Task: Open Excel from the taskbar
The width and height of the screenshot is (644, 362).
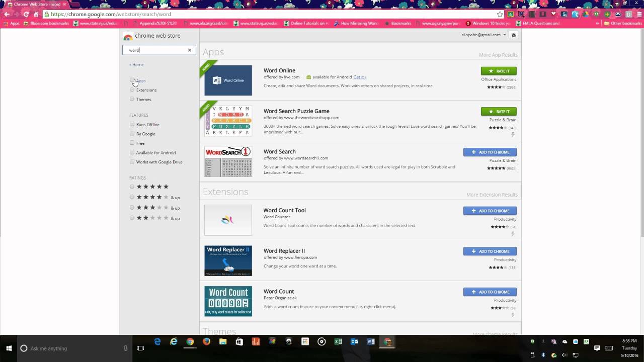Action: coord(338,342)
